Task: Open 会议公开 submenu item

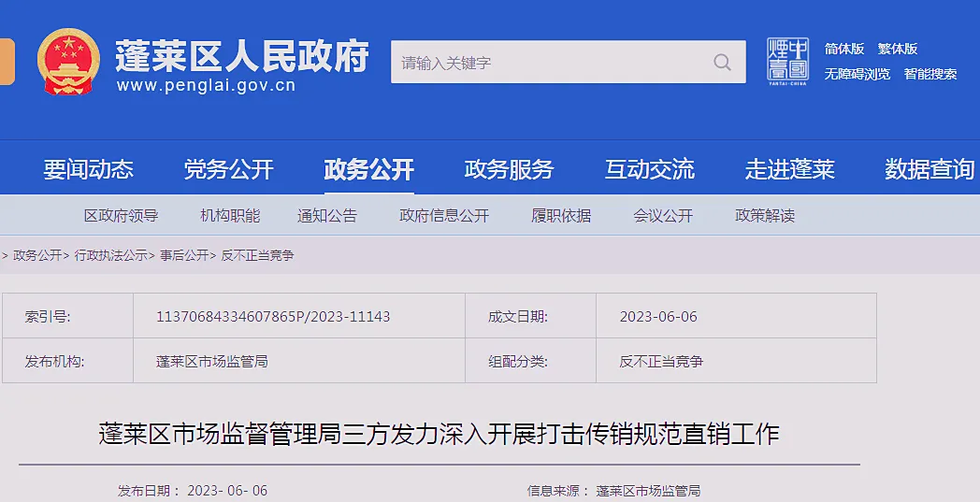Action: [x=663, y=216]
